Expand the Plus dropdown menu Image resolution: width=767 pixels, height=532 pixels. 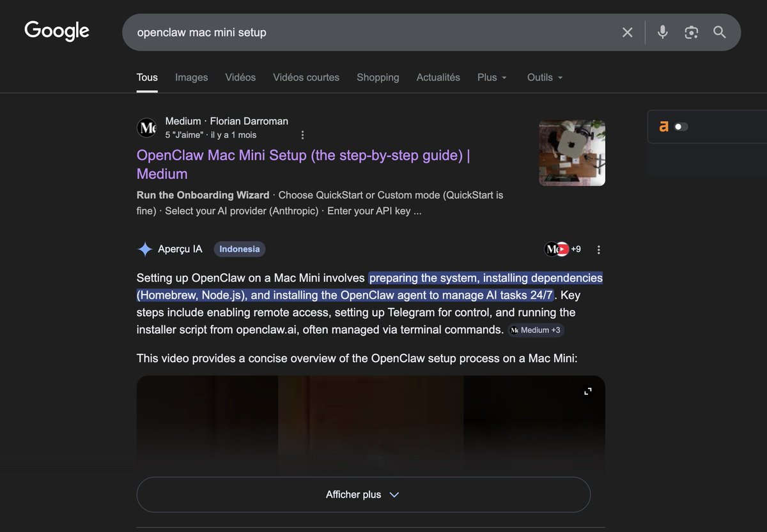point(492,77)
